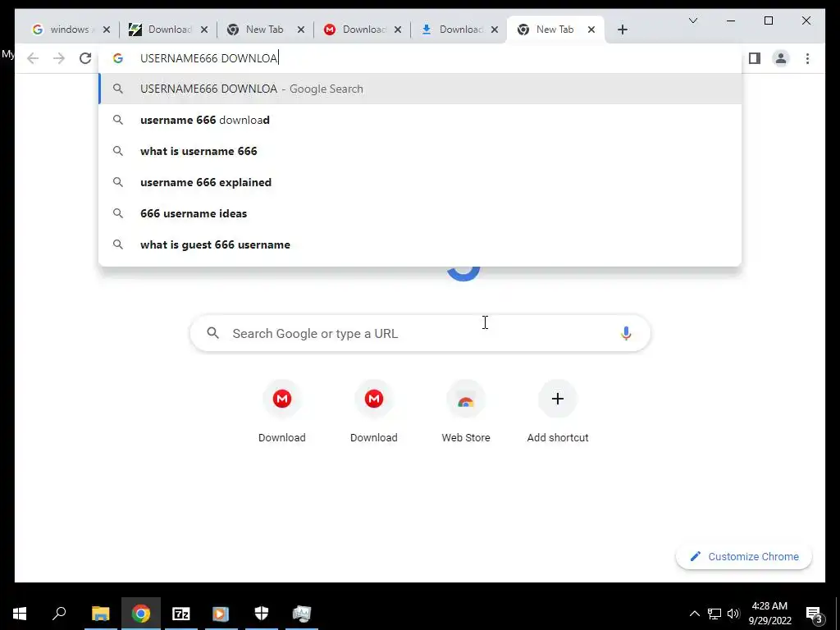Close the first New Tab
Viewport: 840px width, 630px height.
[300, 30]
